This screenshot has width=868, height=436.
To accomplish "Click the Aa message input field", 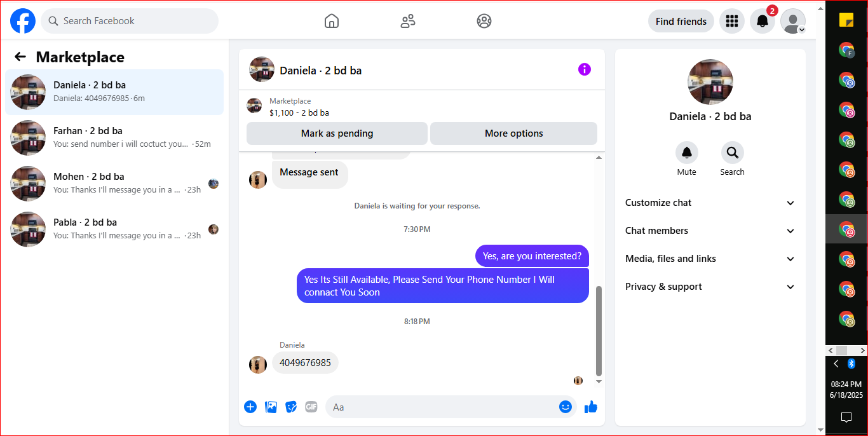I will click(440, 407).
